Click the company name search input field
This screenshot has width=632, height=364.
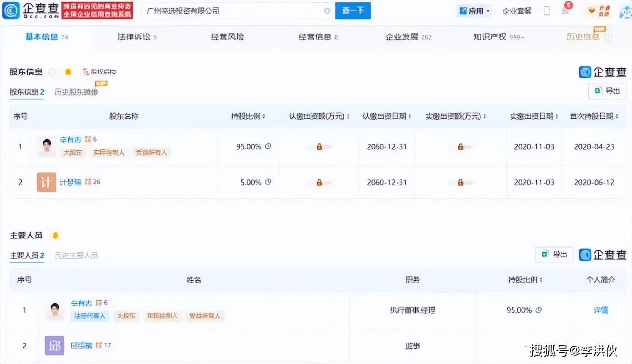click(232, 11)
